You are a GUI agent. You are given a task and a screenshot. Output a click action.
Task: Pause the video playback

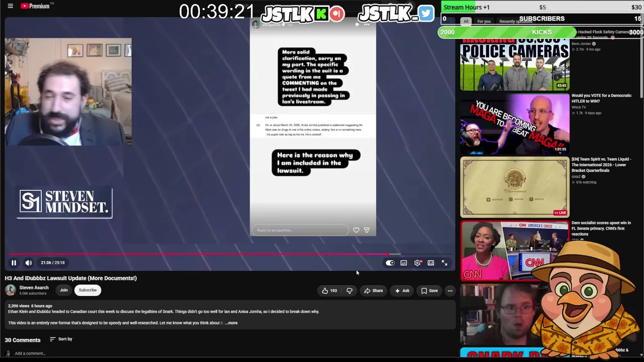point(14,263)
